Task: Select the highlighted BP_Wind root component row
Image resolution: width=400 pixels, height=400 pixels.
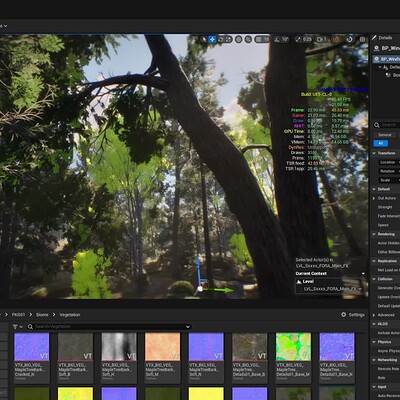Action: (x=386, y=59)
